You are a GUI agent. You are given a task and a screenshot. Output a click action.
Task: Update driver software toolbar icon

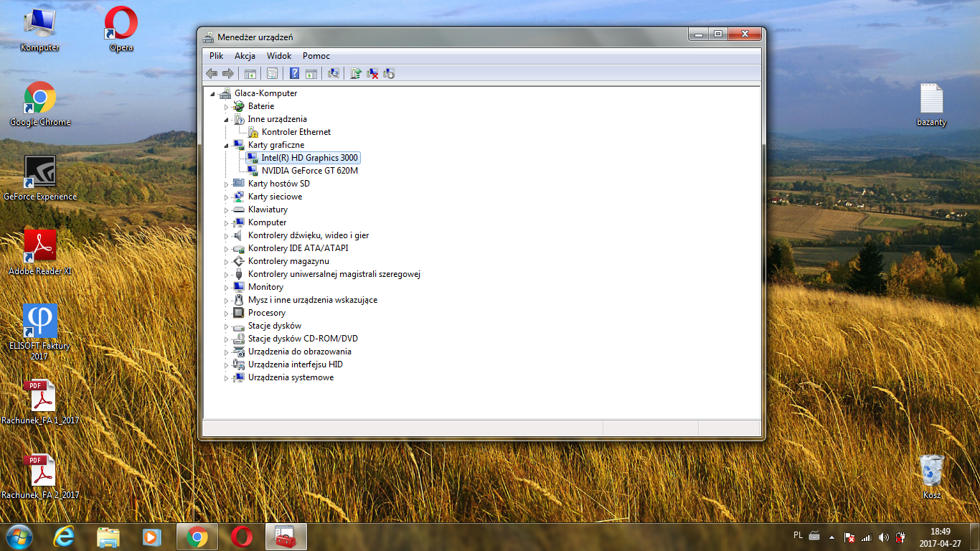[x=355, y=73]
